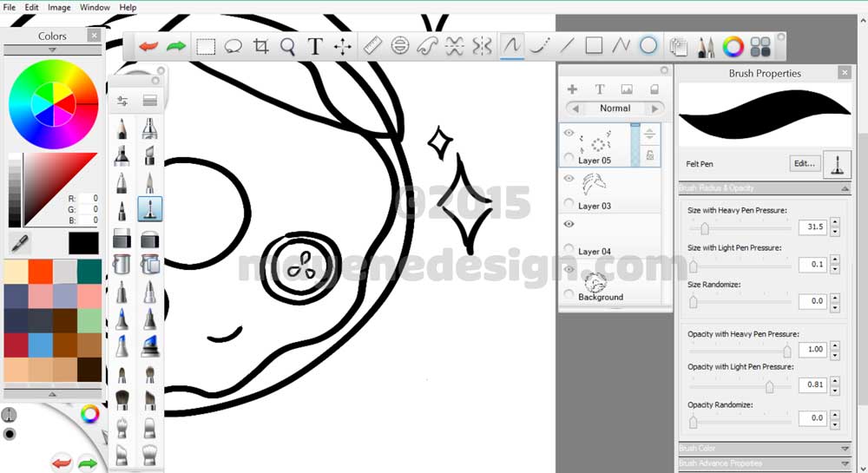Open the Brush Library icon in the brush palette

pyautogui.click(x=150, y=101)
